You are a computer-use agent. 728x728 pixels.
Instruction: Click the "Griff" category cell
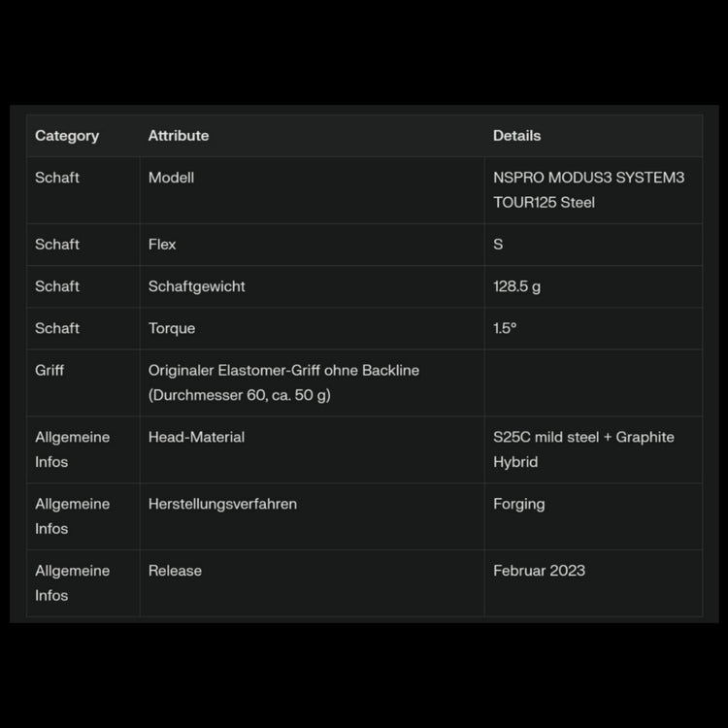50,370
